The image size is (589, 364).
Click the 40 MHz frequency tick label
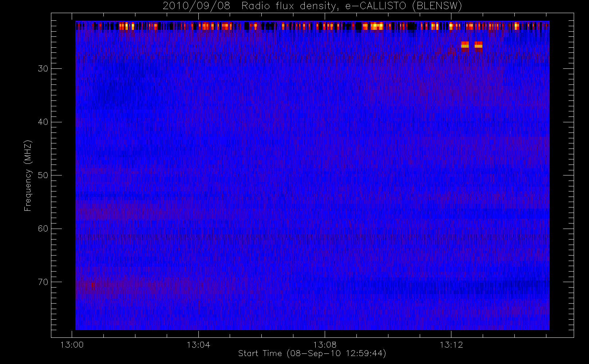pyautogui.click(x=43, y=122)
